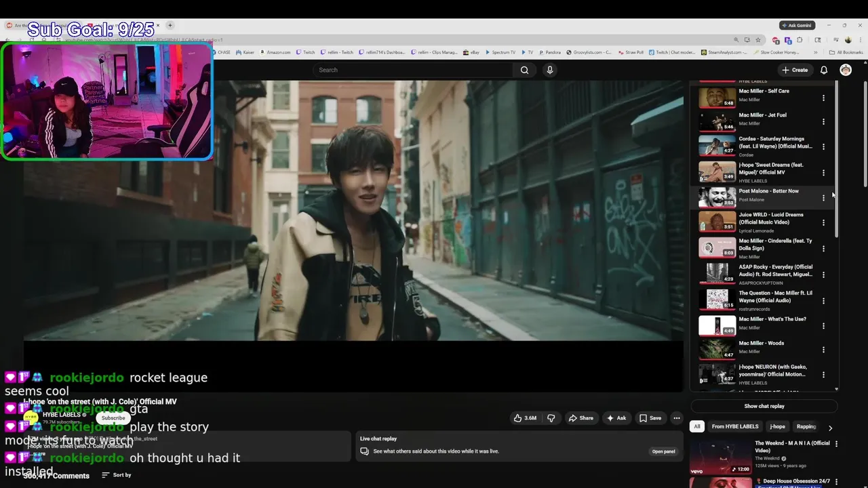Open options for Mac Miller - Cinderella
The width and height of the screenshot is (868, 488).
[823, 249]
